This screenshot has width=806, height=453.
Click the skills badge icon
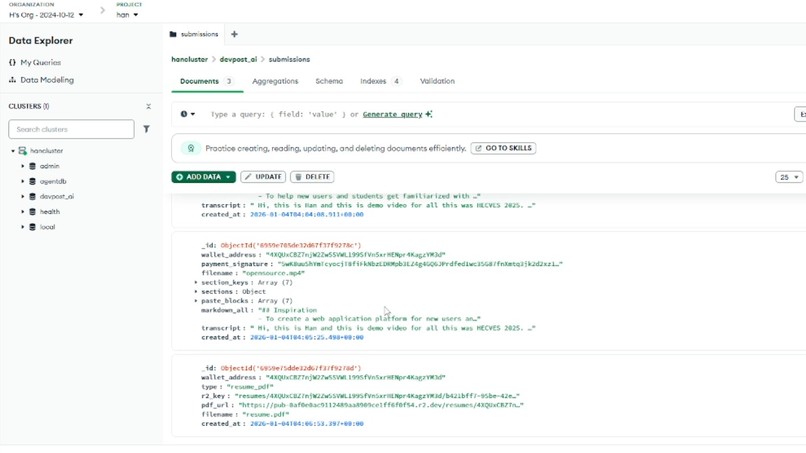tap(191, 148)
